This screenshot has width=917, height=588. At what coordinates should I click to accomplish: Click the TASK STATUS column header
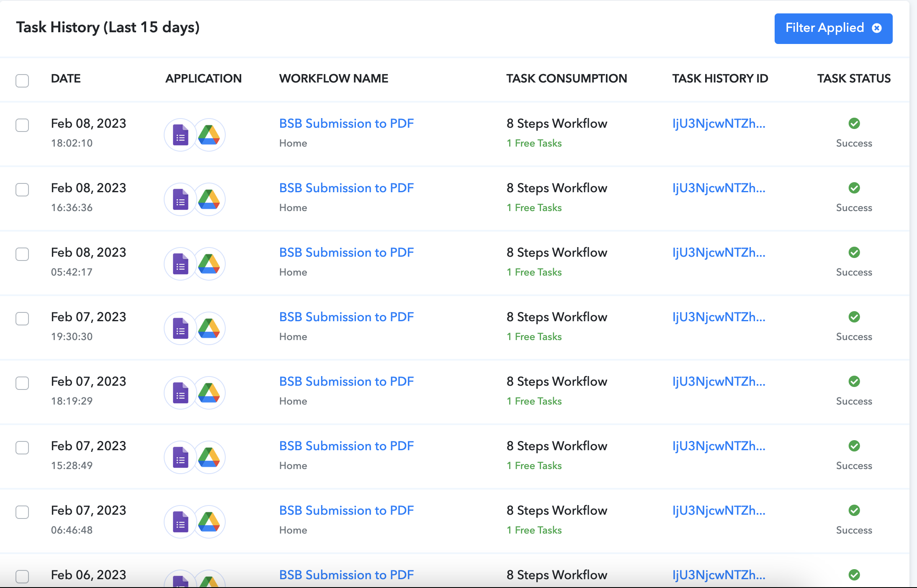point(854,78)
